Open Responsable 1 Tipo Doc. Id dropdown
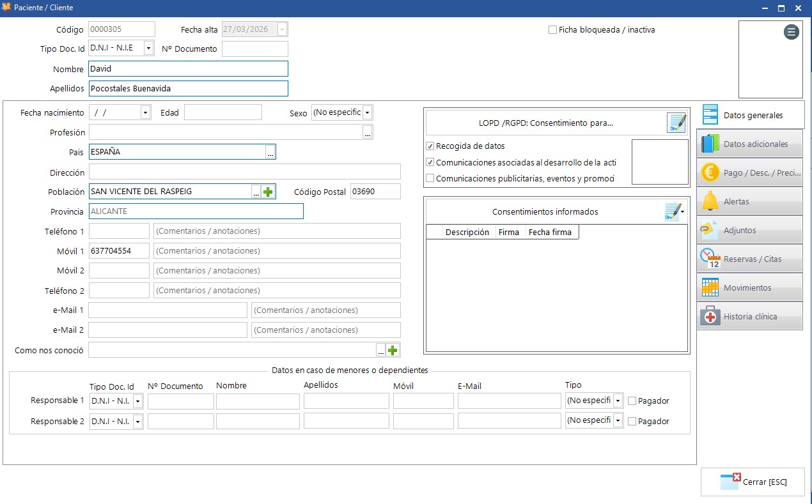Viewport: 812px width, 504px height. click(137, 402)
